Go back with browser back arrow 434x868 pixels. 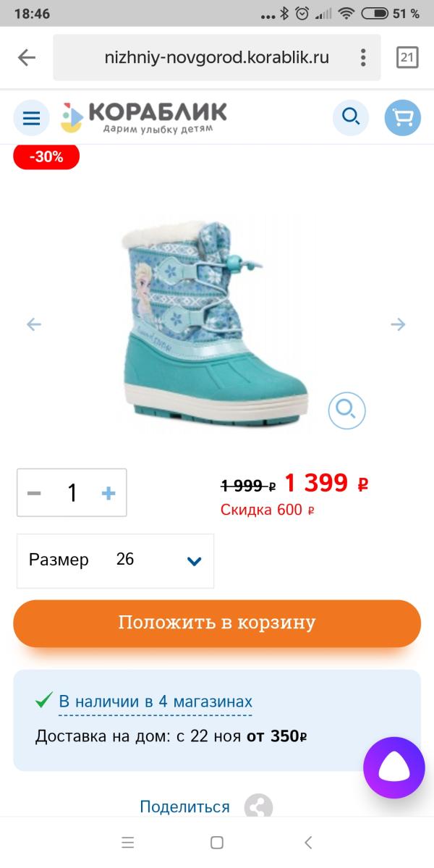27,58
